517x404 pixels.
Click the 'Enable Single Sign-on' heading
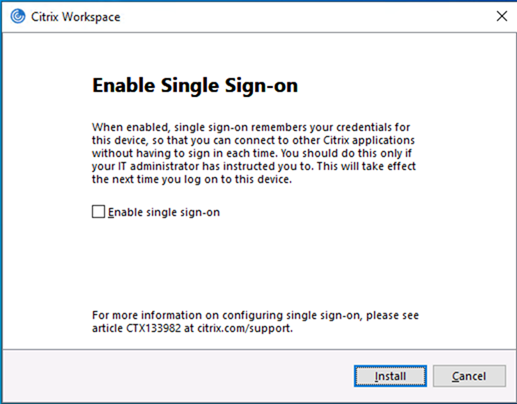[195, 86]
